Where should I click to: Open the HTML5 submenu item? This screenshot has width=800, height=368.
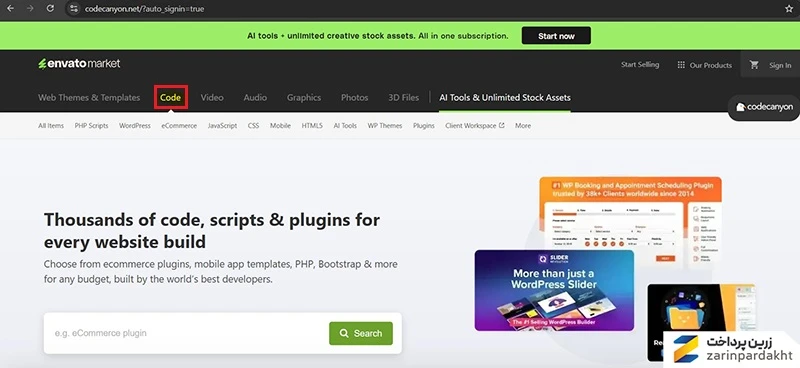coord(312,126)
